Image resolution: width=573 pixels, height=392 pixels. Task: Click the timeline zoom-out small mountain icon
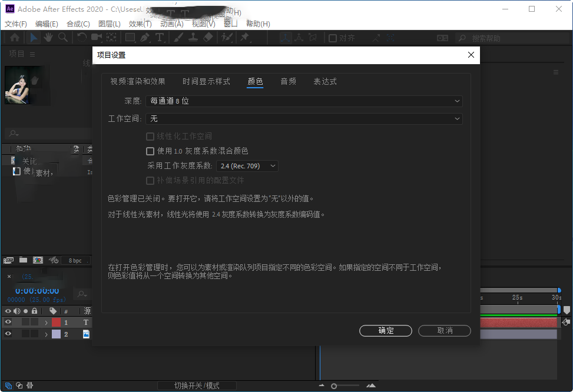[x=322, y=386]
